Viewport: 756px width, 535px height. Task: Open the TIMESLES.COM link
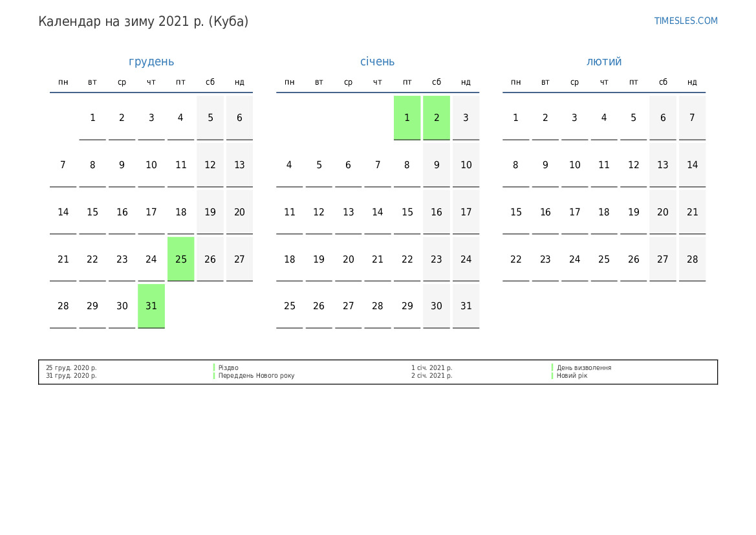pyautogui.click(x=686, y=21)
